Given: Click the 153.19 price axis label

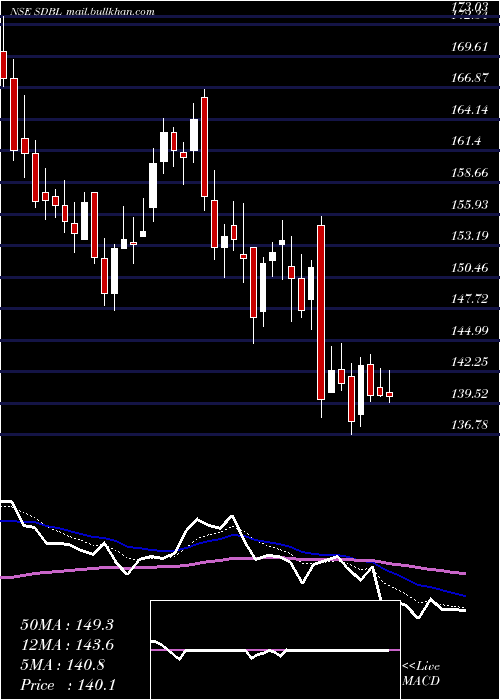Looking at the screenshot, I should click(x=469, y=236).
